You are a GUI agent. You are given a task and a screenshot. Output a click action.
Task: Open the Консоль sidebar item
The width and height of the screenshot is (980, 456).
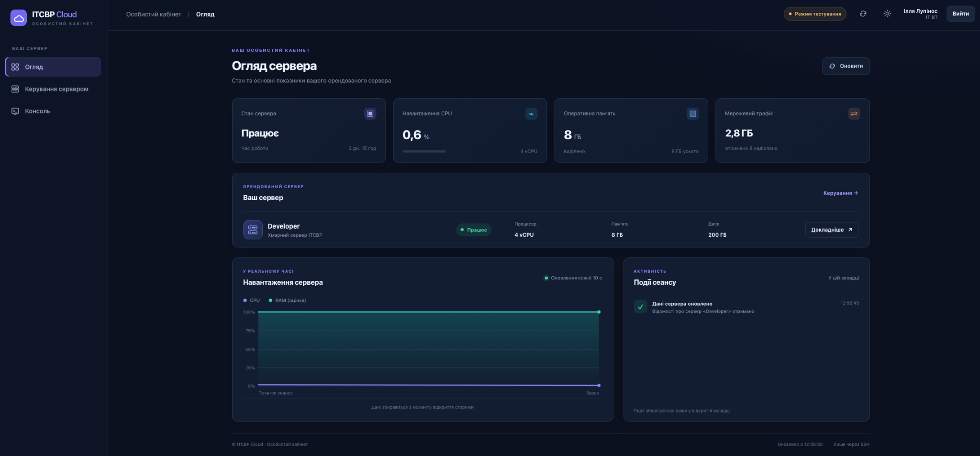click(x=53, y=111)
